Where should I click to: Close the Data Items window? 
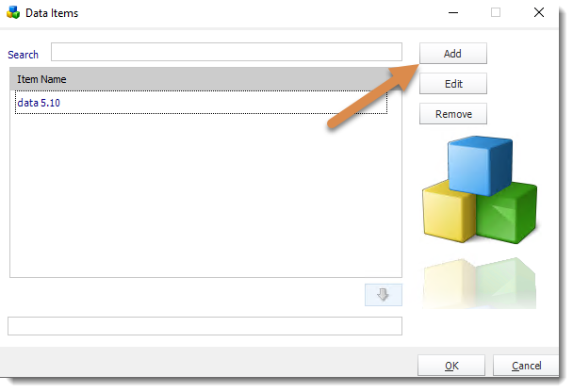pyautogui.click(x=539, y=12)
